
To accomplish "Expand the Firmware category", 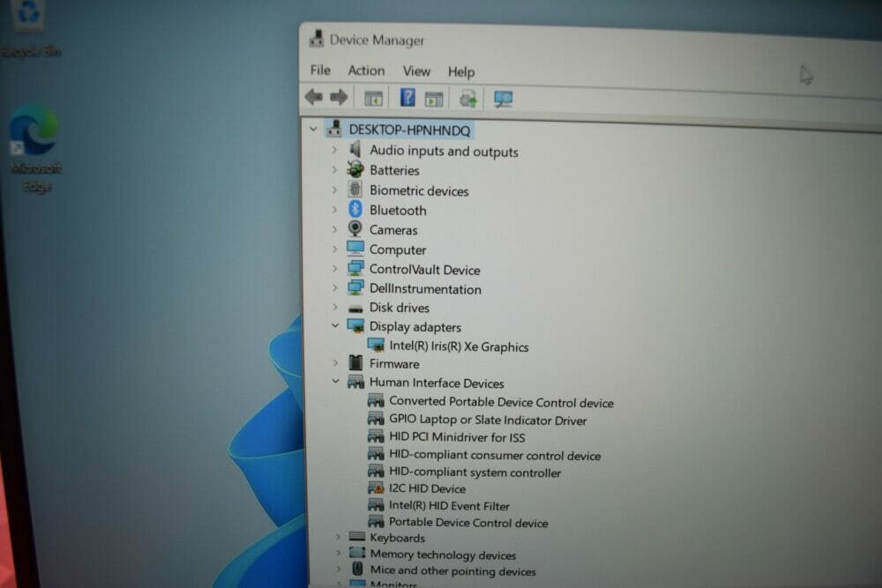I will click(x=335, y=363).
